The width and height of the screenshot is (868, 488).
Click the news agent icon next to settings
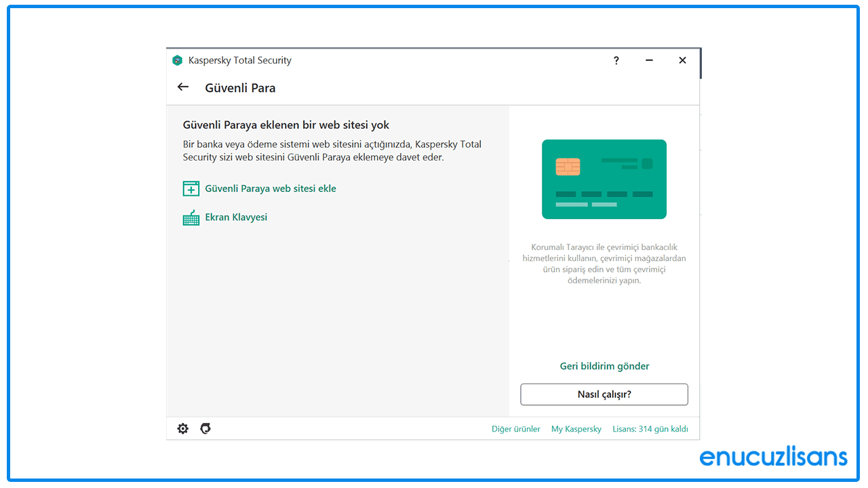(x=205, y=428)
